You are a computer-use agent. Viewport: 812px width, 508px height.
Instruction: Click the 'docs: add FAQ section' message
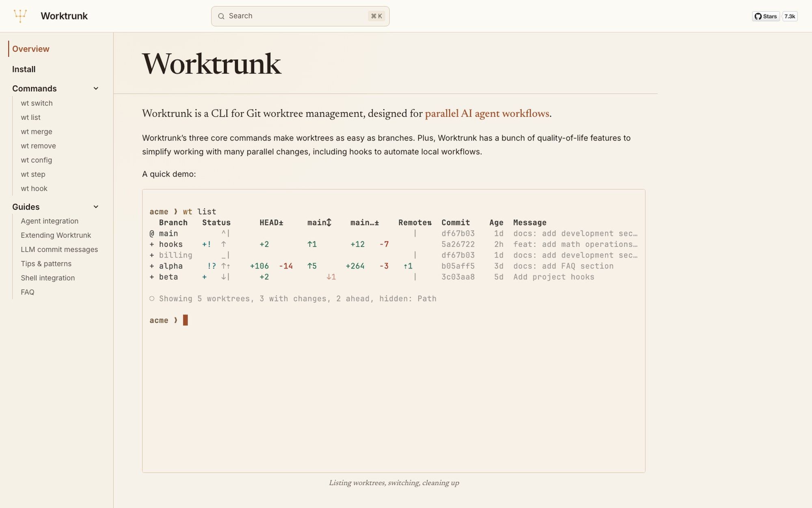click(563, 266)
